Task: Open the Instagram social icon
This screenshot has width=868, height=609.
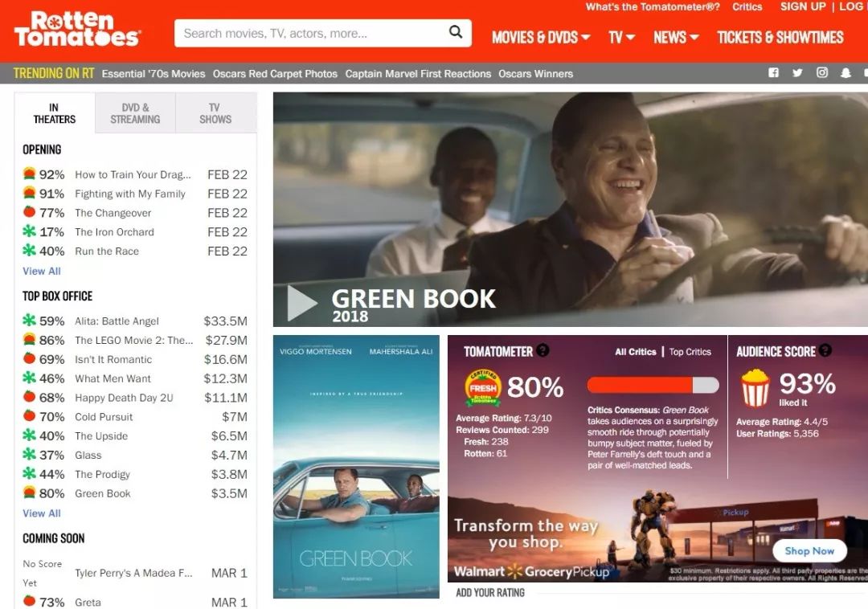Action: (x=822, y=72)
